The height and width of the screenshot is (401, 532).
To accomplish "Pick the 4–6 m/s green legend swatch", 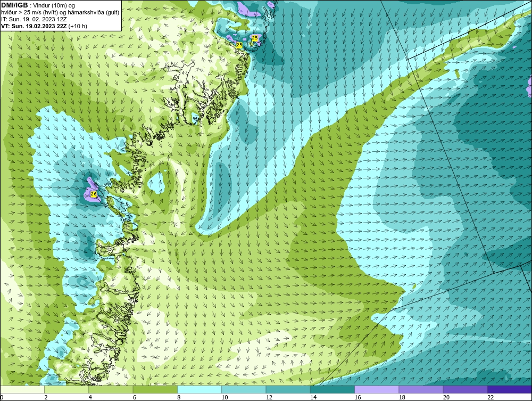I will click(x=111, y=389).
